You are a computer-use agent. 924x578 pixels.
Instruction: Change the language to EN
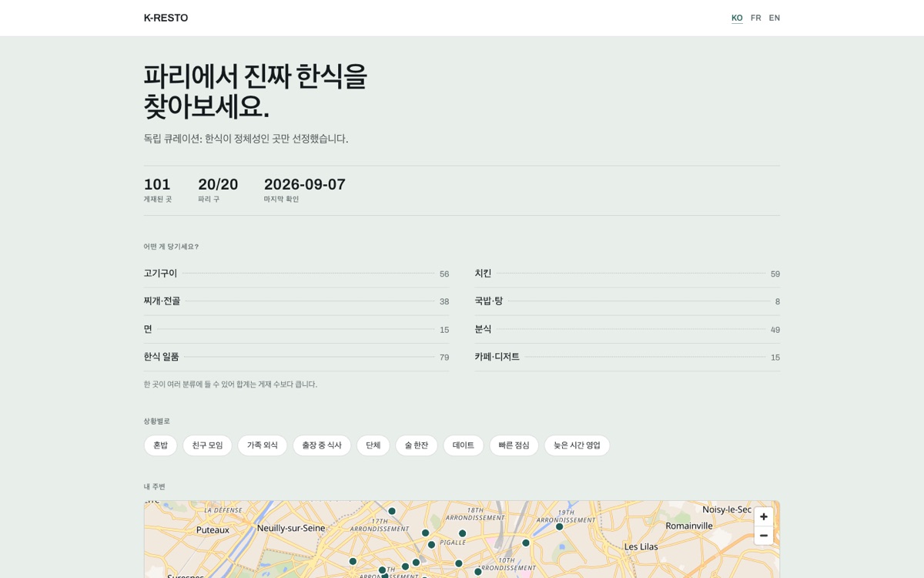point(774,18)
